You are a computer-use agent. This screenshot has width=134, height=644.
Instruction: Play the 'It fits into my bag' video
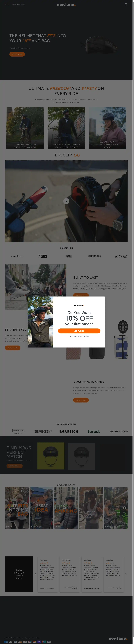17,508
